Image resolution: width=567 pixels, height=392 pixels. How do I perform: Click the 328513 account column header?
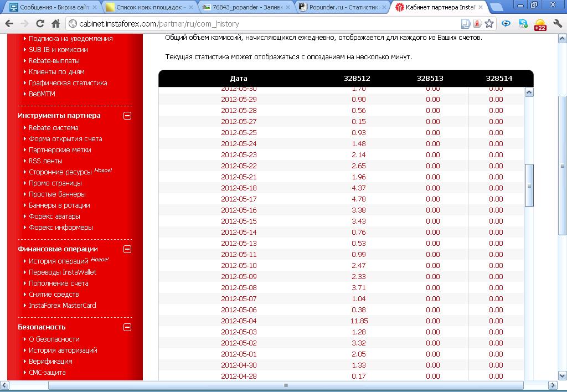(430, 79)
